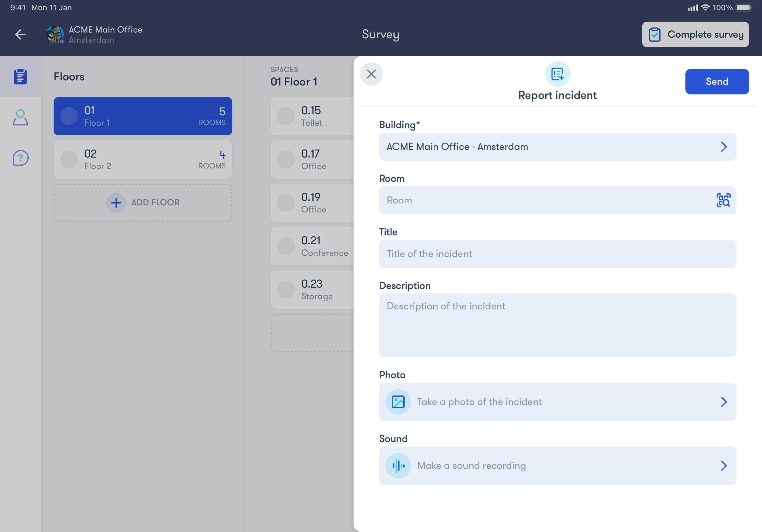Expand the take photo chevron

(723, 402)
